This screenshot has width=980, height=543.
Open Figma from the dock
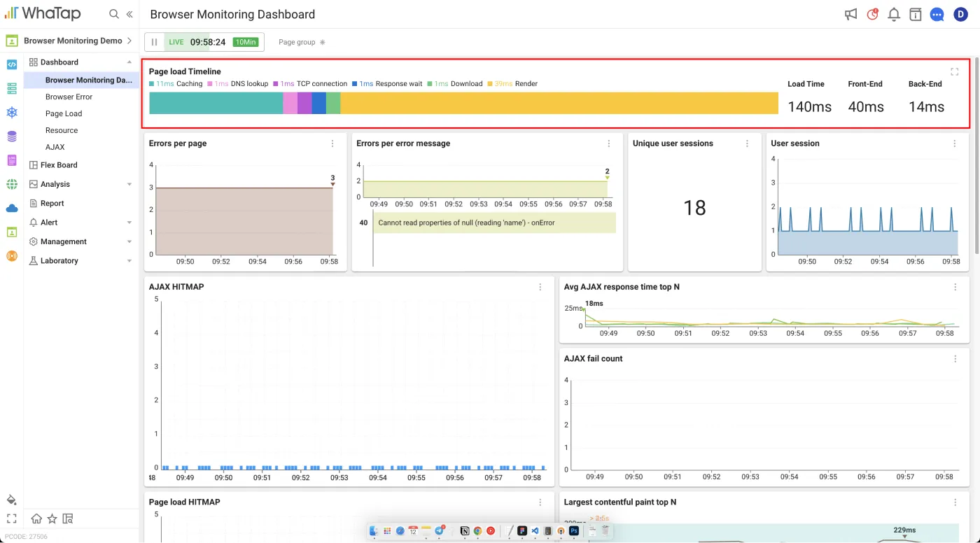tap(522, 531)
